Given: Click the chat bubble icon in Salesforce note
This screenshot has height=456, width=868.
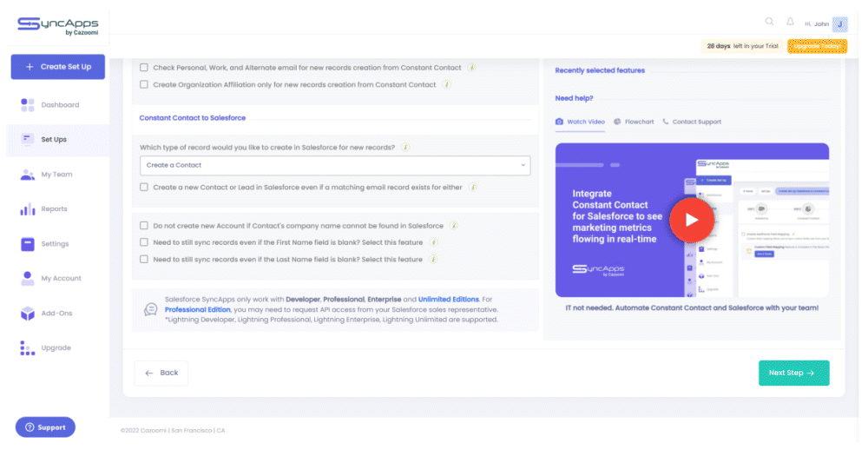Looking at the screenshot, I should (x=150, y=310).
